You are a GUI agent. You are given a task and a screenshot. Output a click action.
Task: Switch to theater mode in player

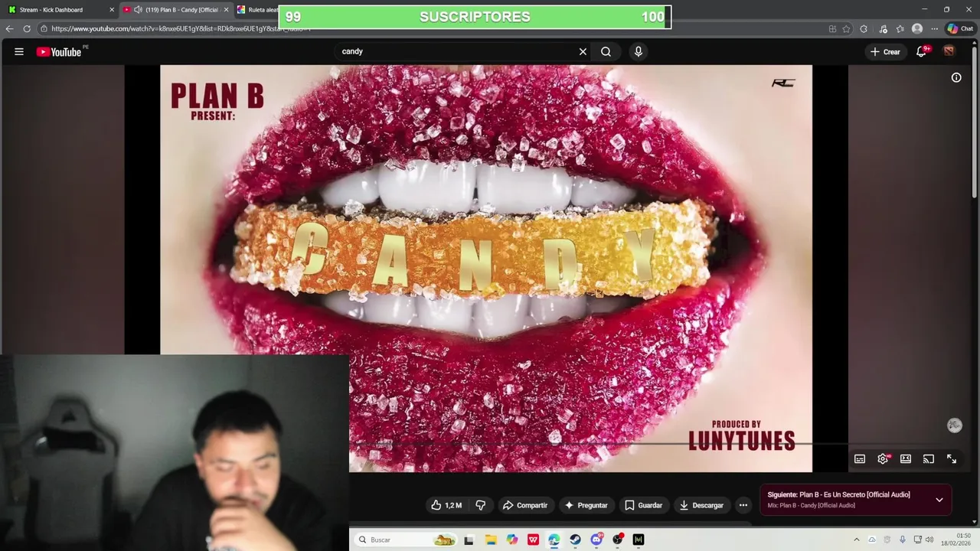(x=906, y=459)
